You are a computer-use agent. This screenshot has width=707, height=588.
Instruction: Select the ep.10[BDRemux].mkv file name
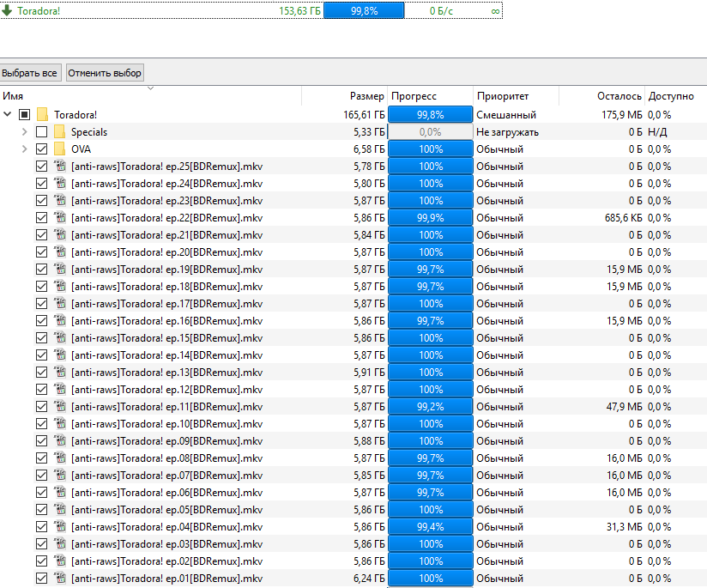click(x=166, y=424)
